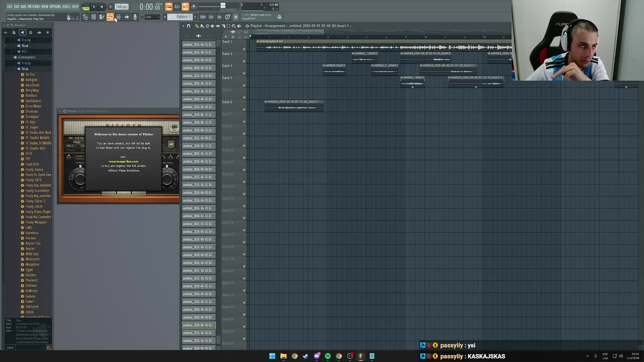The height and width of the screenshot is (362, 644).
Task: Select Sytrus-area Sakura generator in Browser
Action: pos(30,296)
